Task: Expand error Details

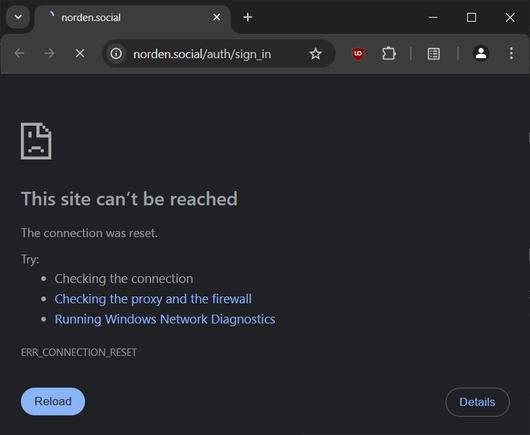Action: tap(477, 402)
